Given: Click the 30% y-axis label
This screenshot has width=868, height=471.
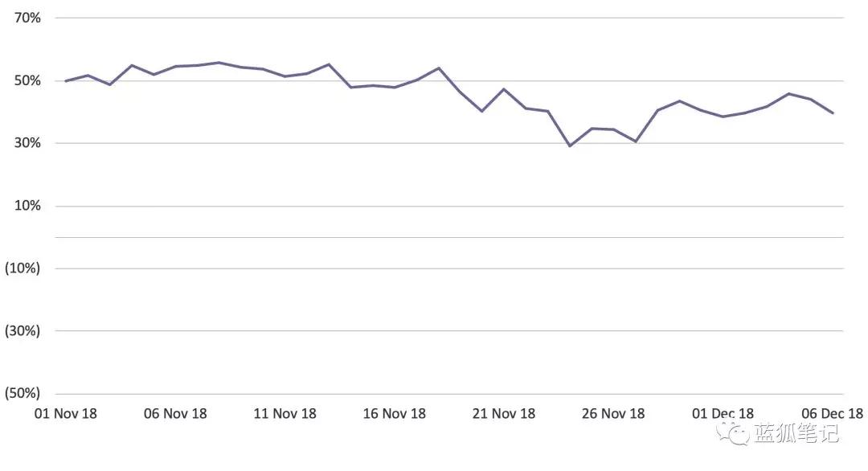Looking at the screenshot, I should (27, 143).
